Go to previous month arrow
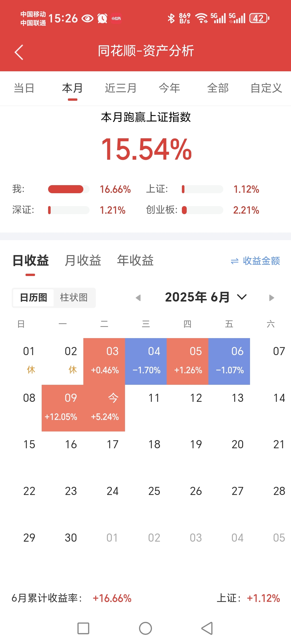291x644 pixels. 138,297
